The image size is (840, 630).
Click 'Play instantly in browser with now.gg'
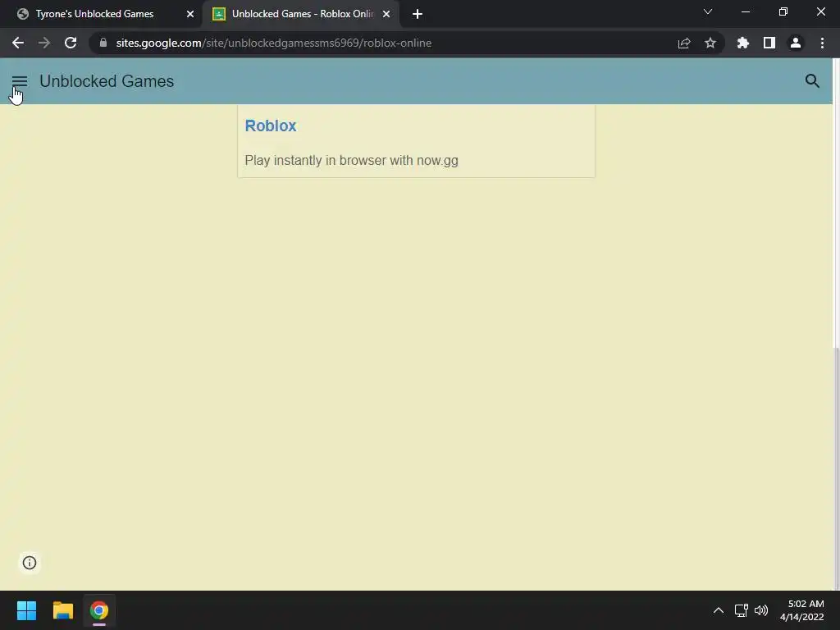point(351,160)
